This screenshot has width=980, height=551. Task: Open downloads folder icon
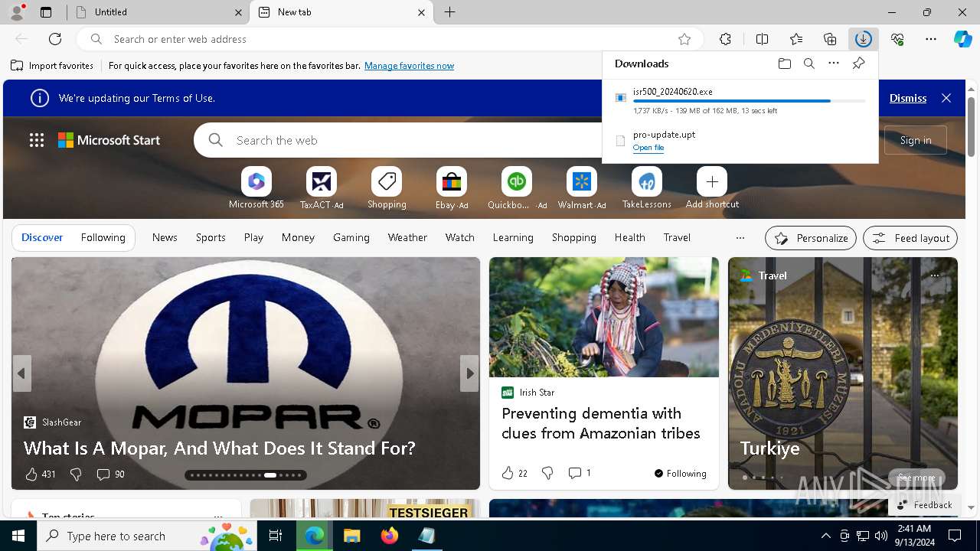coord(785,64)
